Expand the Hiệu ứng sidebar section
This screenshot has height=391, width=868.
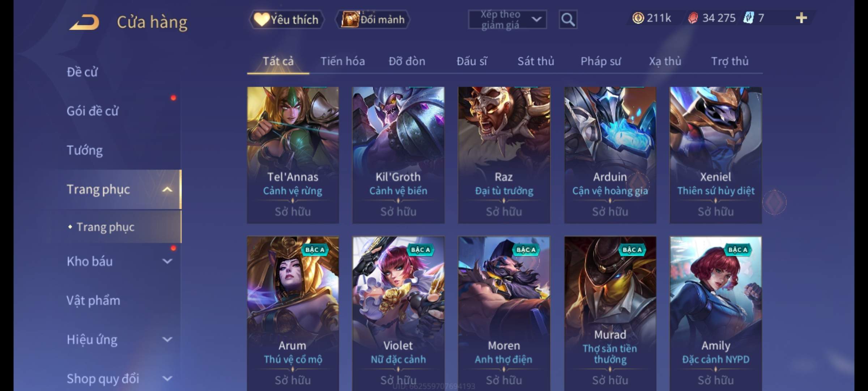click(x=167, y=340)
